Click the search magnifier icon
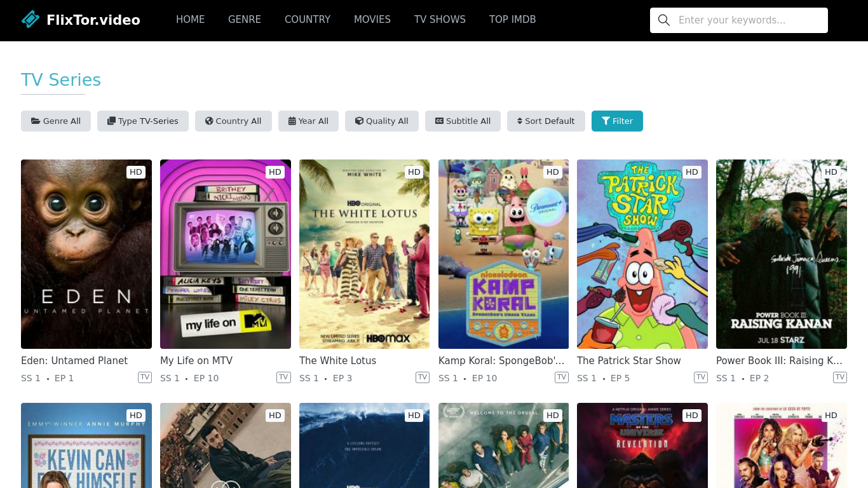The width and height of the screenshot is (868, 488). tap(664, 20)
